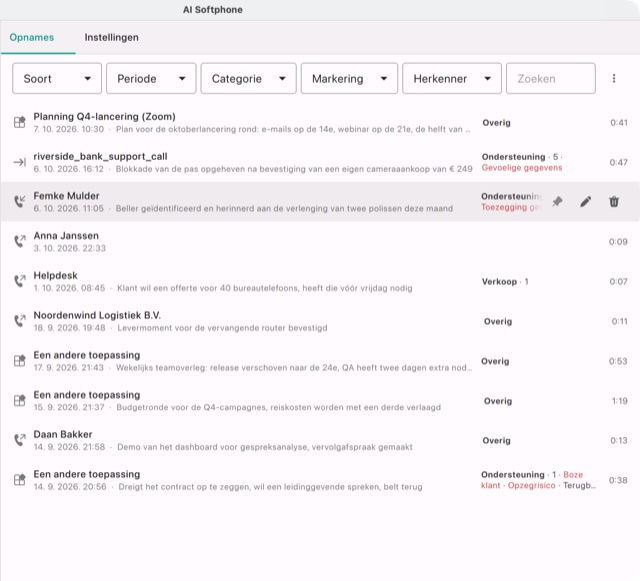Pin the Femke Mulder recording
This screenshot has width=640, height=581.
pyautogui.click(x=557, y=201)
